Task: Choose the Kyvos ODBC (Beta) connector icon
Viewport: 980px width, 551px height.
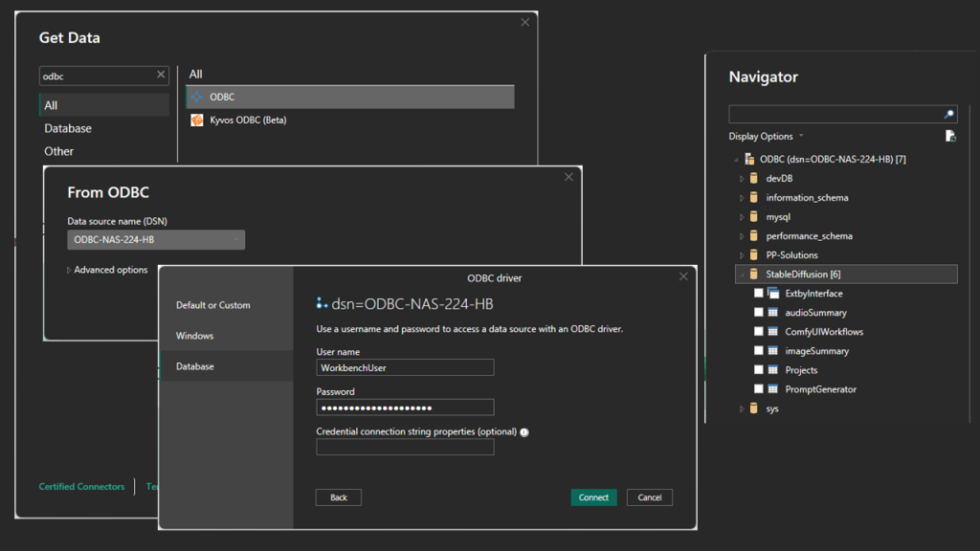Action: pos(197,121)
